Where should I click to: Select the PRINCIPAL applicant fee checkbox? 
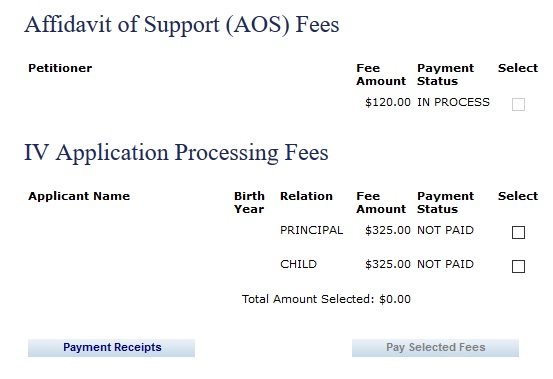point(518,232)
